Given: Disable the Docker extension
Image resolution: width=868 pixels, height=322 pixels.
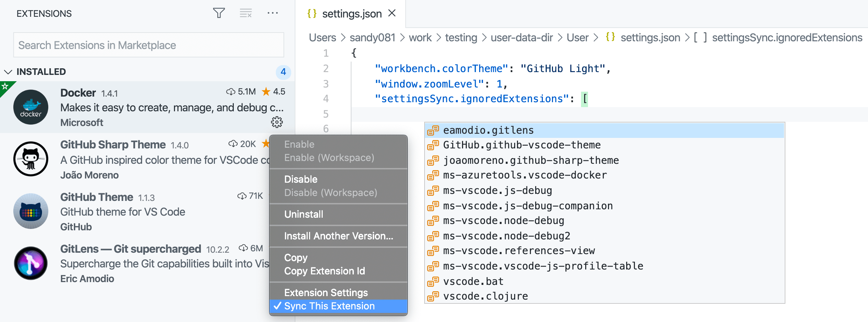Looking at the screenshot, I should (301, 179).
